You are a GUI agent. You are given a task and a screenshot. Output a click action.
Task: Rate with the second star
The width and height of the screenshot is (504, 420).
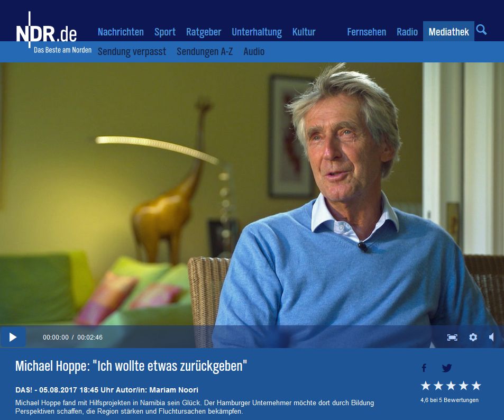pyautogui.click(x=438, y=385)
